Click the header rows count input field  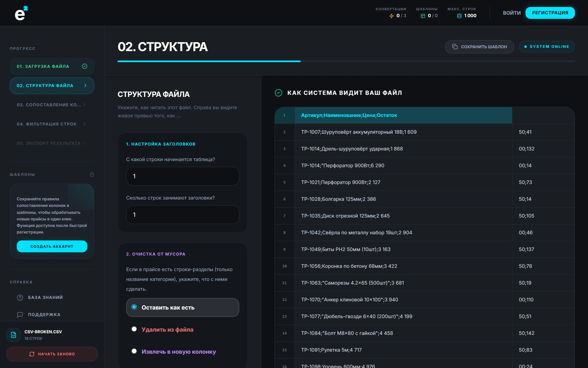pos(183,215)
